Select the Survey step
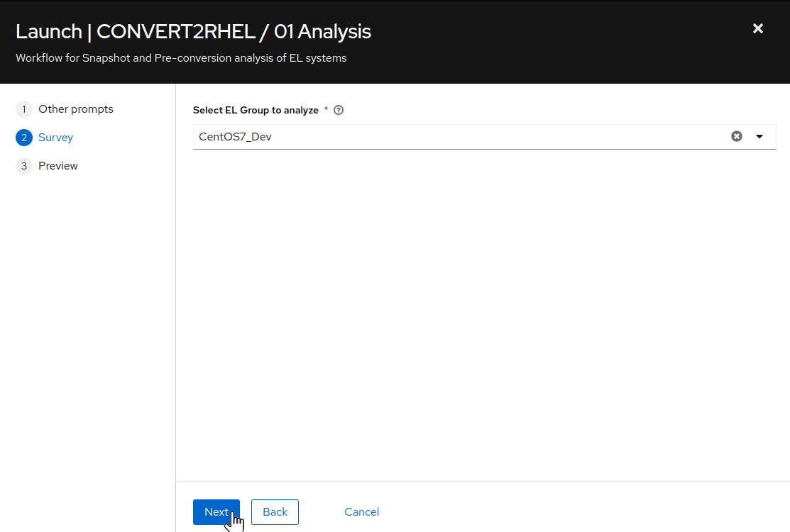 coord(55,138)
